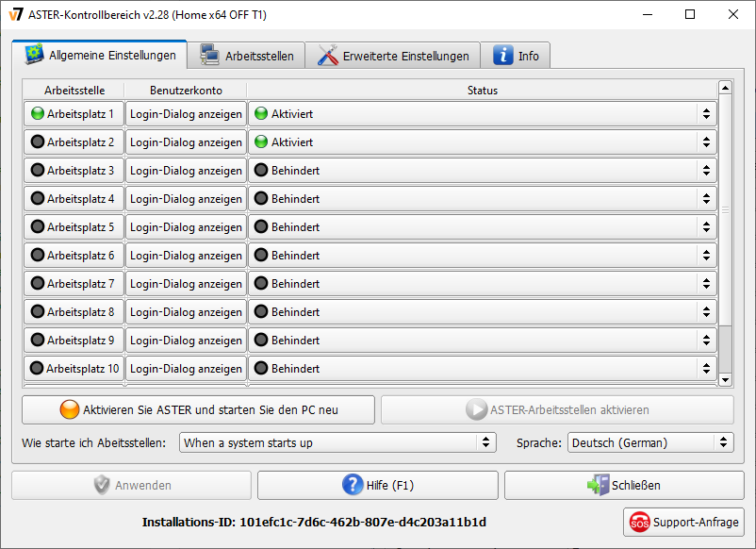Click the dark indicator beside Arbeitsplatz 6
This screenshot has width=756, height=549.
coord(37,255)
